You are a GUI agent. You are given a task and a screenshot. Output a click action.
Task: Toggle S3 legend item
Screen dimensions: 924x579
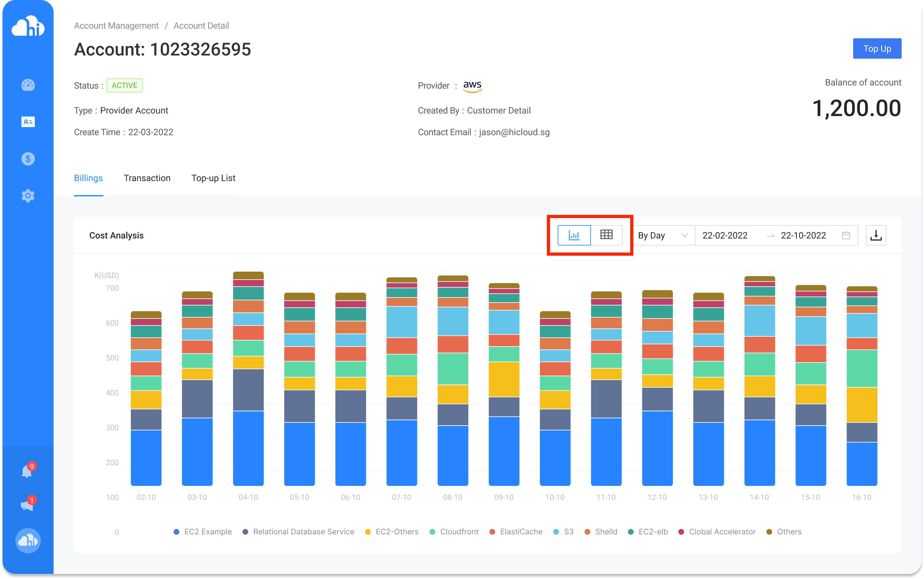pyautogui.click(x=563, y=531)
